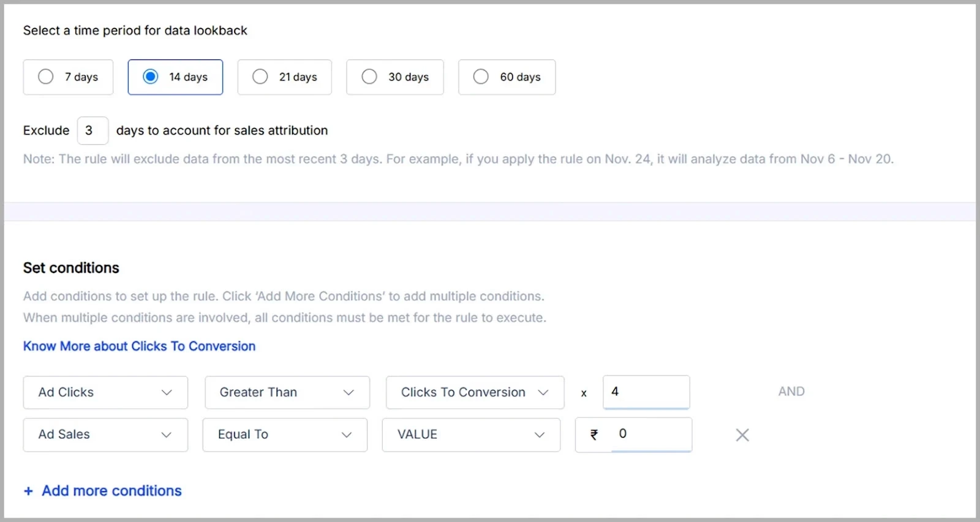Open Know More about Clicks To Conversion link
The image size is (980, 522).
139,346
